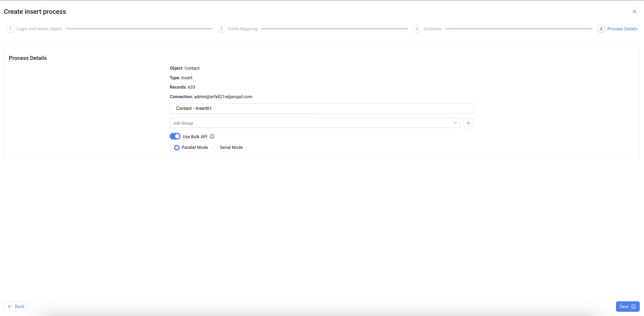Go to the Fields Mapping step
644x316 pixels.
point(242,29)
